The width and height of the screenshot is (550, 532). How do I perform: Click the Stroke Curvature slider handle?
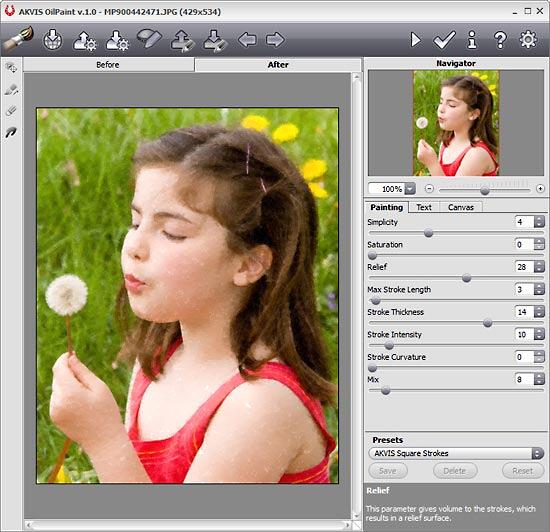pyautogui.click(x=373, y=368)
